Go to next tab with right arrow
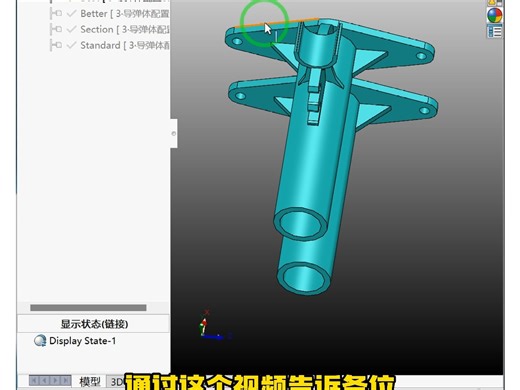This screenshot has width=520, height=390. pyautogui.click(x=55, y=380)
